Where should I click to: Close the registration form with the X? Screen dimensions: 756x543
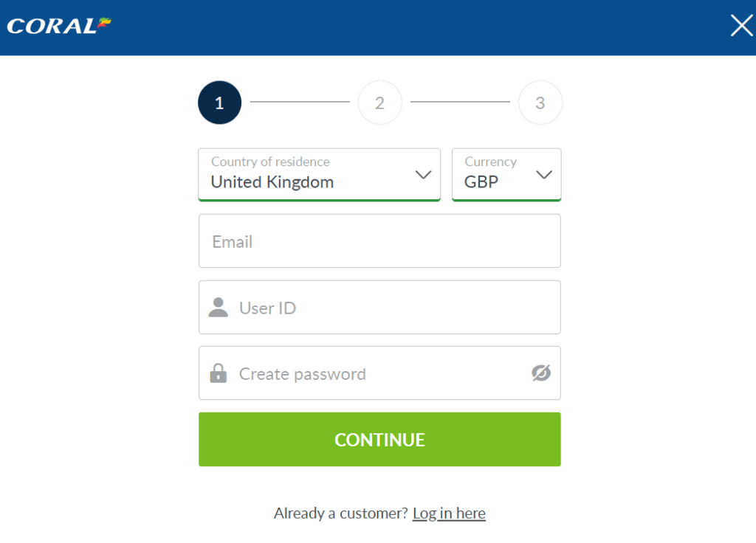coord(741,26)
